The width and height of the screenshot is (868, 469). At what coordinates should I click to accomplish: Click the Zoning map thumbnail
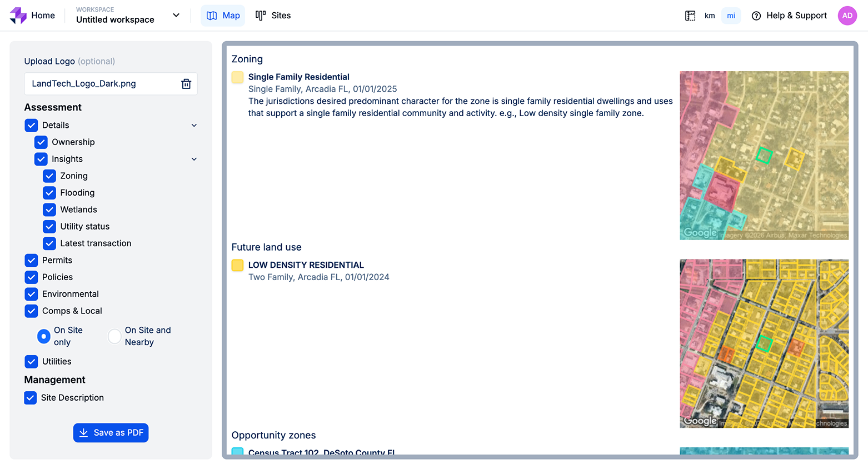click(764, 156)
